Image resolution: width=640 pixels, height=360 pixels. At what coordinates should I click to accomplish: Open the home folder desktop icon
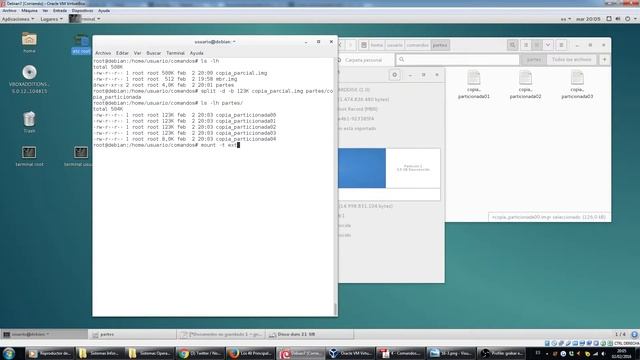(x=29, y=42)
